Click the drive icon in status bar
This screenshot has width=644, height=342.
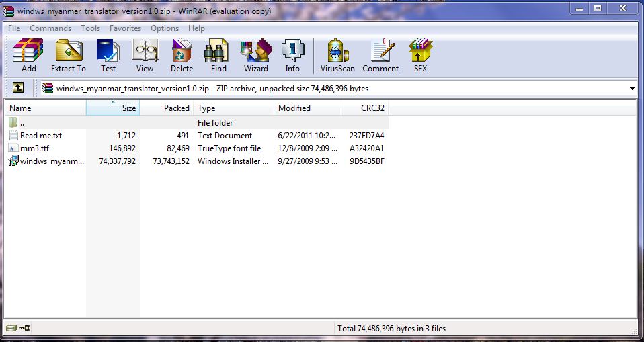click(11, 328)
